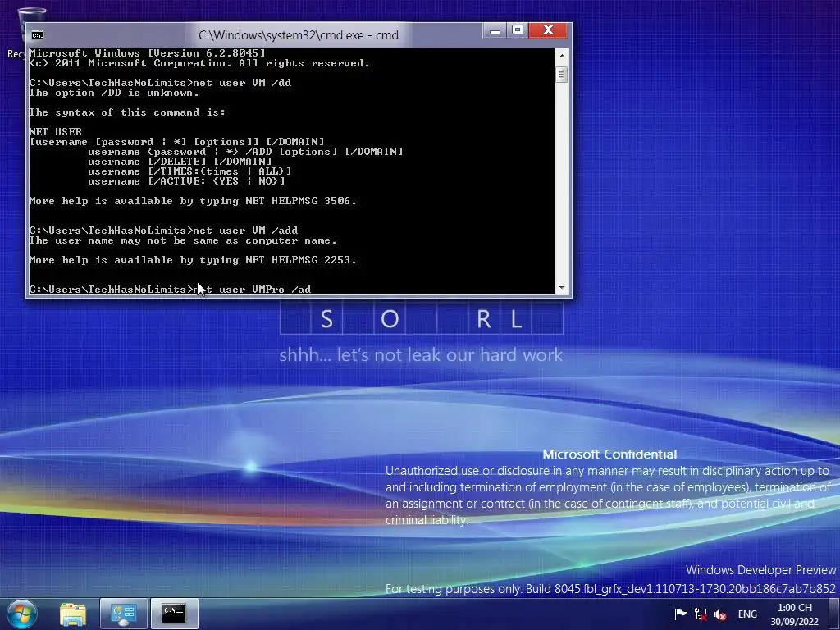Close the cmd window
Screen dimensions: 840x630
(x=548, y=31)
